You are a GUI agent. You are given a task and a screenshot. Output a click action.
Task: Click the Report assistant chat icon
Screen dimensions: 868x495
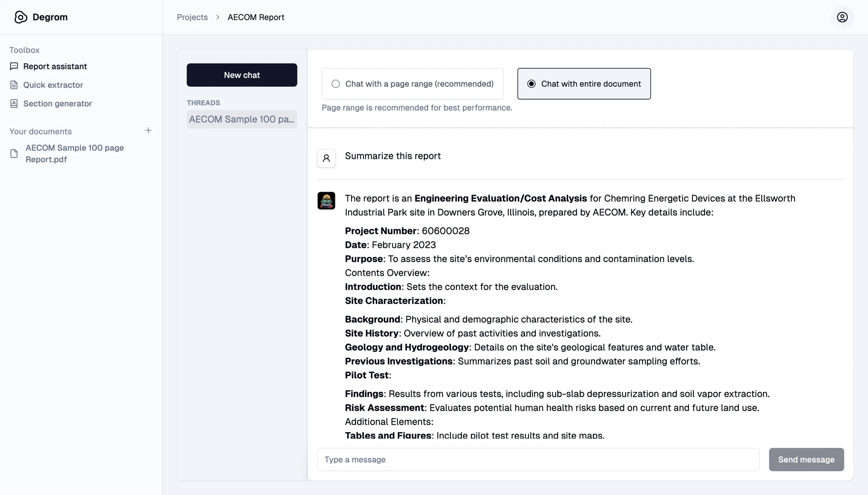click(14, 66)
